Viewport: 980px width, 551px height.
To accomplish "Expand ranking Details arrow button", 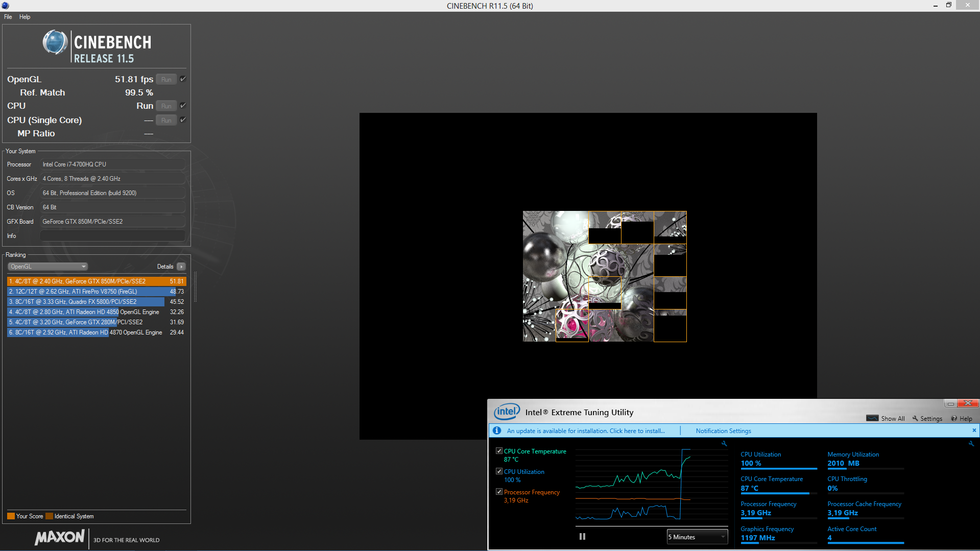I will click(x=181, y=267).
